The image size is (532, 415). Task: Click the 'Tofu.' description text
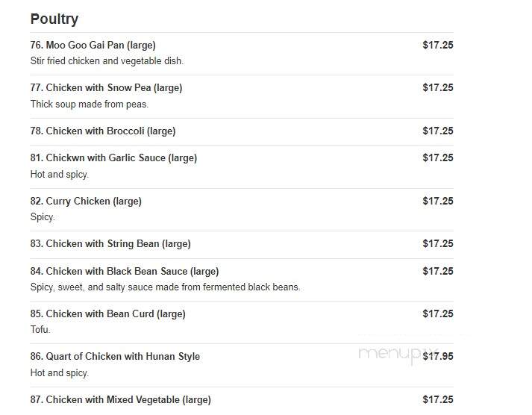pos(40,329)
